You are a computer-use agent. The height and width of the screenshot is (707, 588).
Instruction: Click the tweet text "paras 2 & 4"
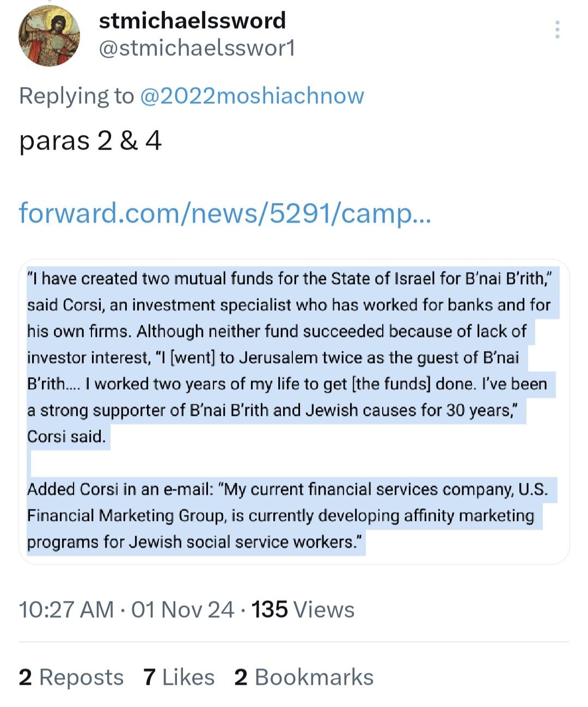tap(90, 141)
